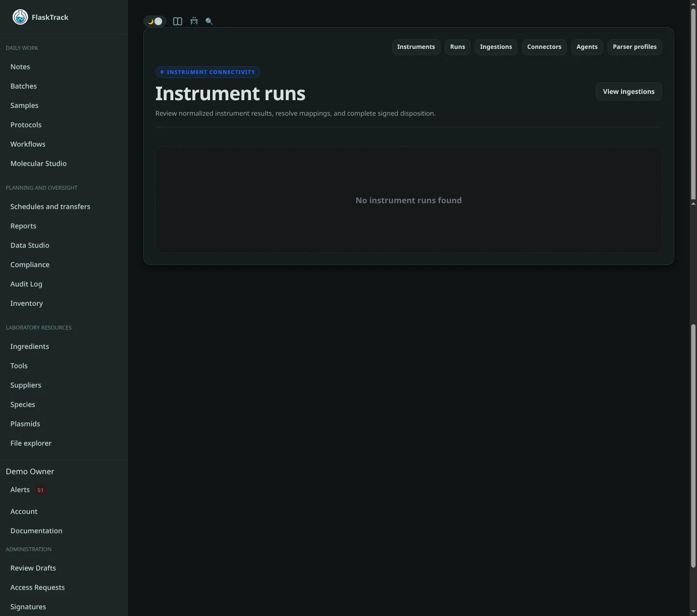
Task: Switch to the Connectors tab
Action: [x=544, y=47]
